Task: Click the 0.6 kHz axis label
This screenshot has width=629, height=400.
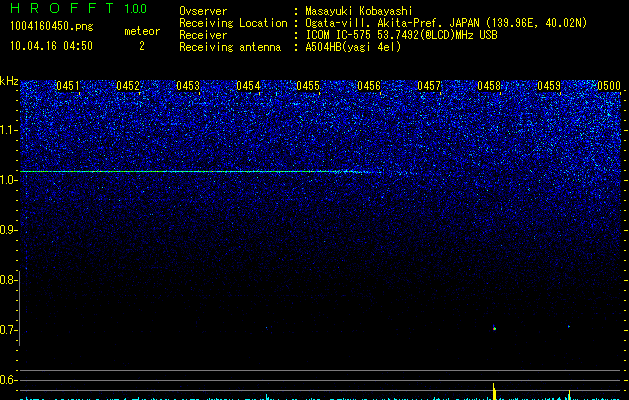Action: [8, 380]
